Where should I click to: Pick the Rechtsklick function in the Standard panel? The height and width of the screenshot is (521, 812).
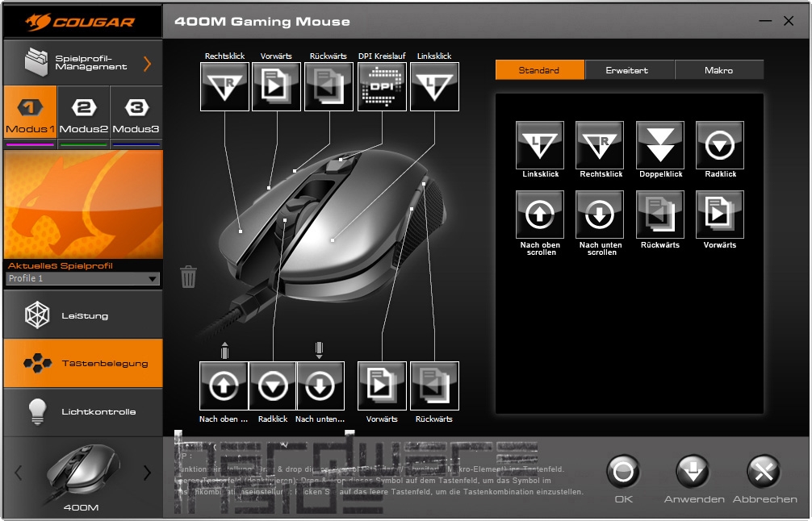600,145
